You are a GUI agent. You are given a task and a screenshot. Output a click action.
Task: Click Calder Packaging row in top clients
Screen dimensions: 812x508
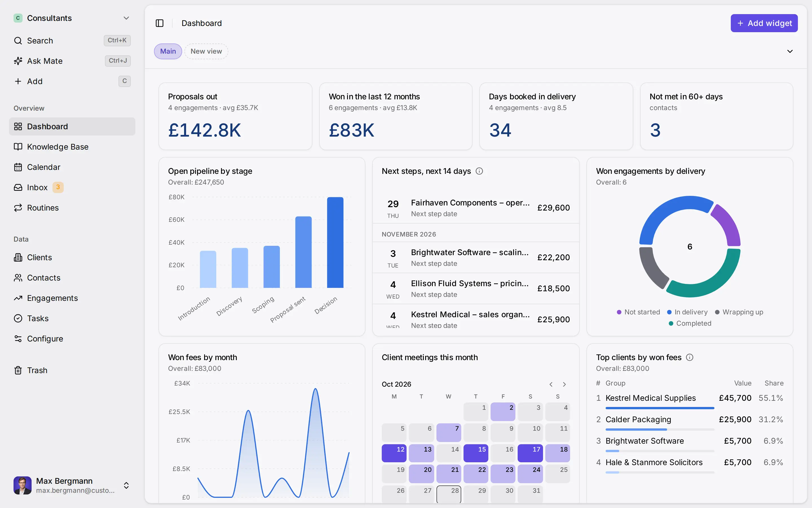690,423
